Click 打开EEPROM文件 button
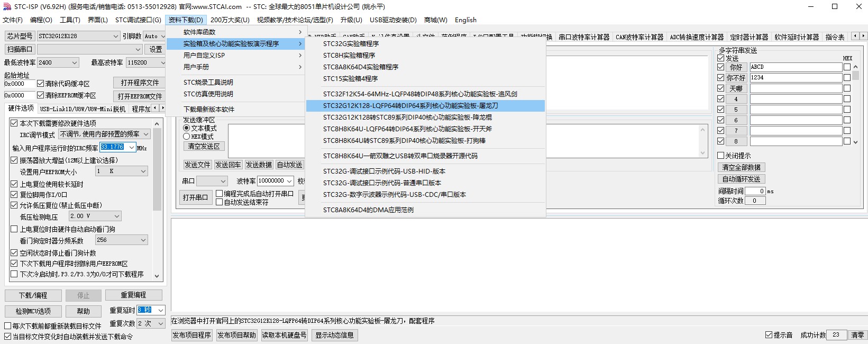The width and height of the screenshot is (868, 344). [x=140, y=96]
